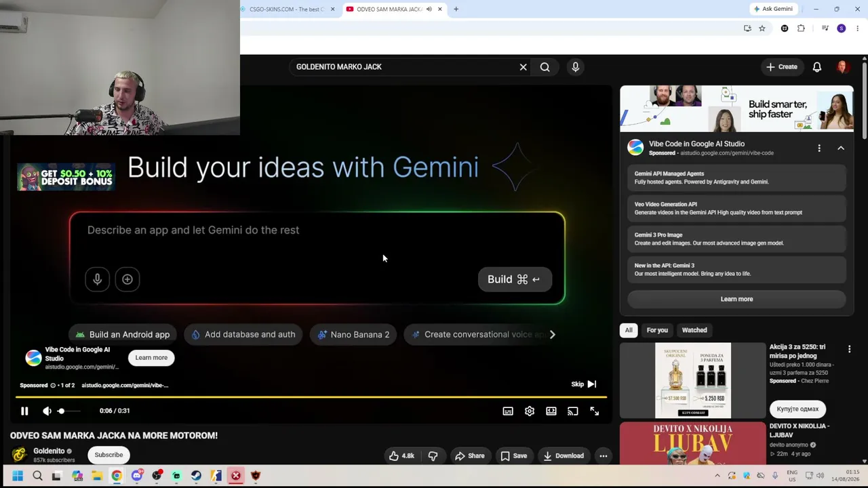The height and width of the screenshot is (488, 868).
Task: Collapse the Vibe Code sponsored panel
Action: click(841, 148)
